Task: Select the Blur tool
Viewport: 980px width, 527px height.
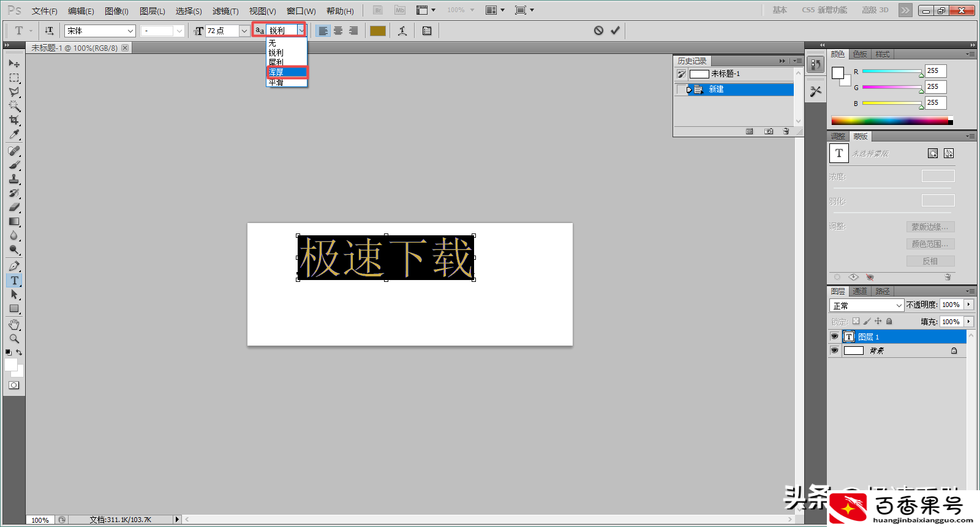Action: click(x=14, y=235)
